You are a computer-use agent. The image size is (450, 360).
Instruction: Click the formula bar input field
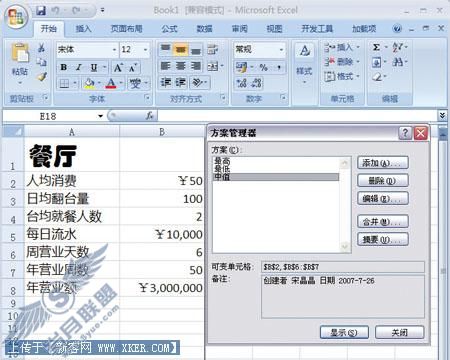[x=297, y=116]
